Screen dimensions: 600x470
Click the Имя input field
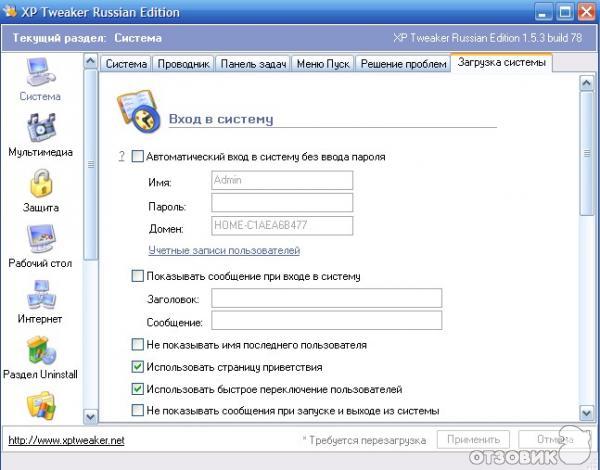282,180
